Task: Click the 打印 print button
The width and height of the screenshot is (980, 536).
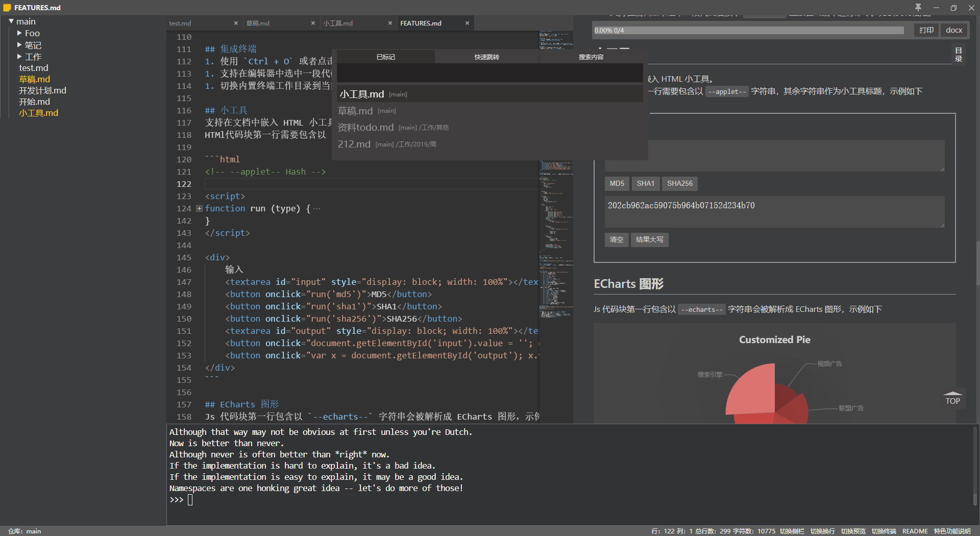Action: (926, 30)
